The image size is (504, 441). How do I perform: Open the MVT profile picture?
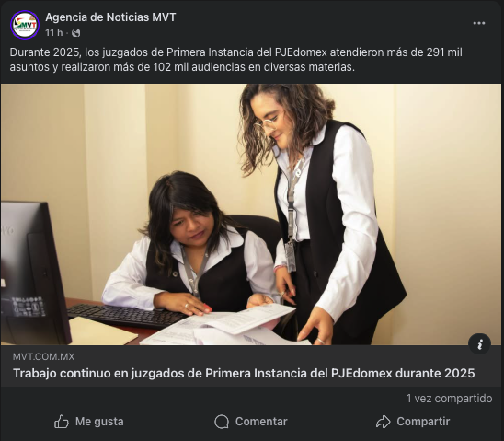25,25
